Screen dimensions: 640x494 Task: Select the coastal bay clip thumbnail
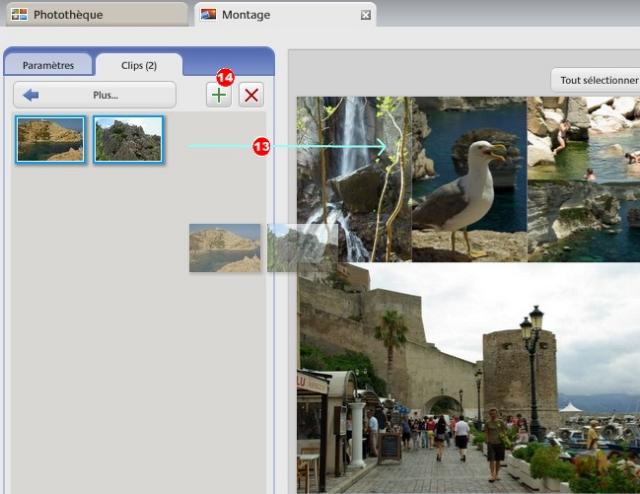50,139
